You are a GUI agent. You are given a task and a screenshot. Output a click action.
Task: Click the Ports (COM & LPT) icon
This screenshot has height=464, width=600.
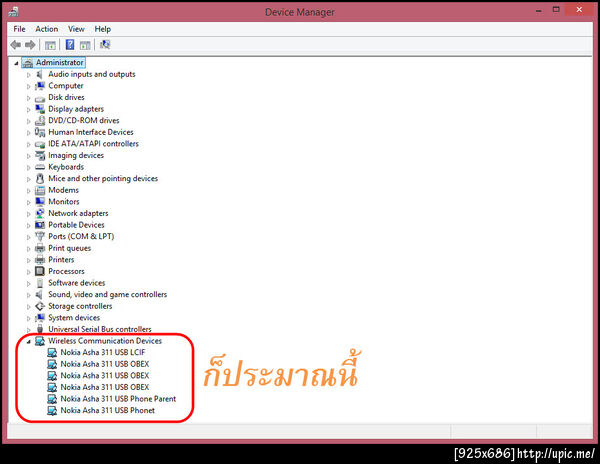point(40,236)
